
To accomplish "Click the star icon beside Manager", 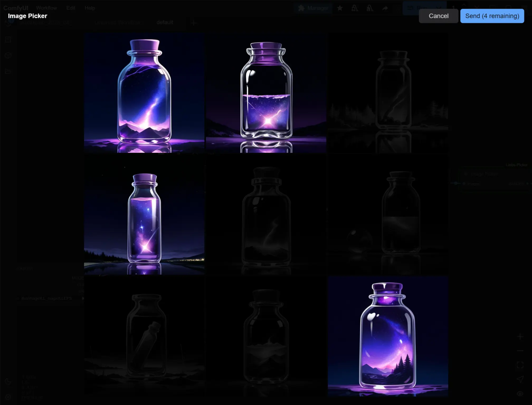I will tap(340, 8).
